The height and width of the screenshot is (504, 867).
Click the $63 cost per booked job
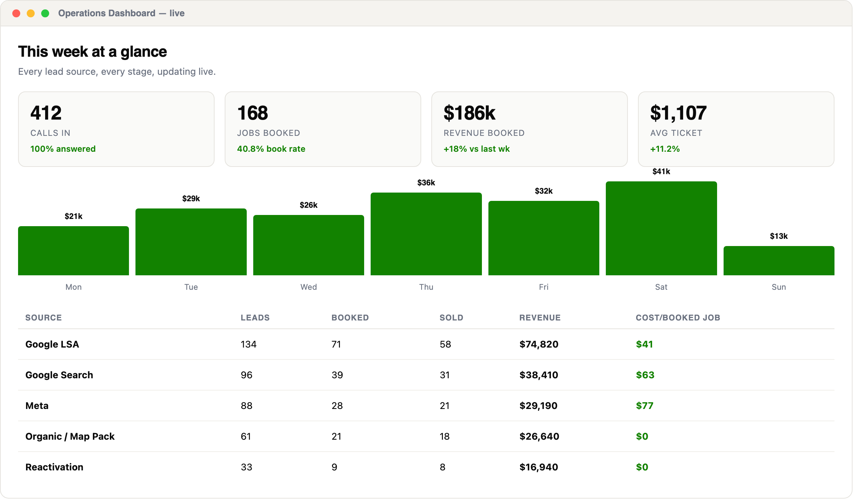click(x=645, y=375)
